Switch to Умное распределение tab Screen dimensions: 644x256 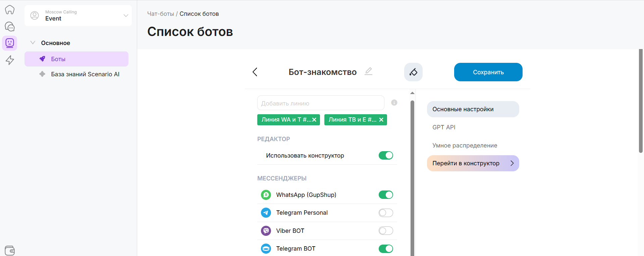[x=465, y=145]
